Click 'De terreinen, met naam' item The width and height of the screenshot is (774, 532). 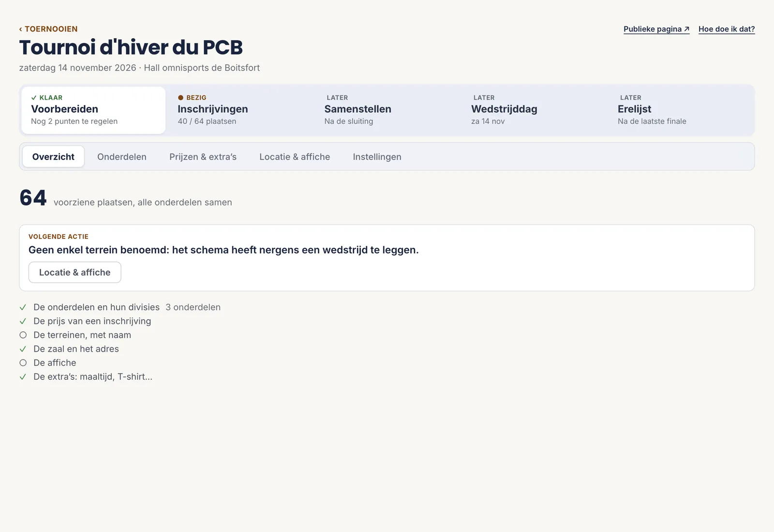pyautogui.click(x=82, y=335)
